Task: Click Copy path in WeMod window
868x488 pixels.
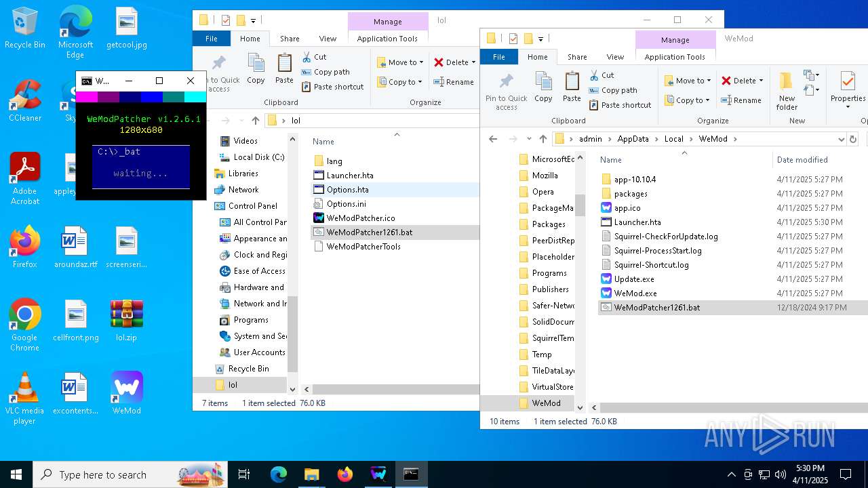Action: click(613, 90)
